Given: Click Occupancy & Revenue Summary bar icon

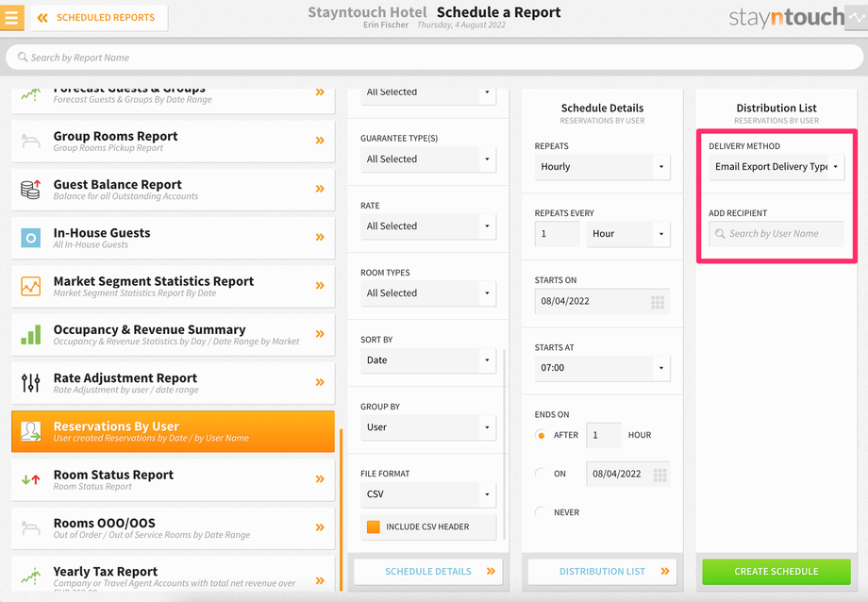Looking at the screenshot, I should coord(31,335).
